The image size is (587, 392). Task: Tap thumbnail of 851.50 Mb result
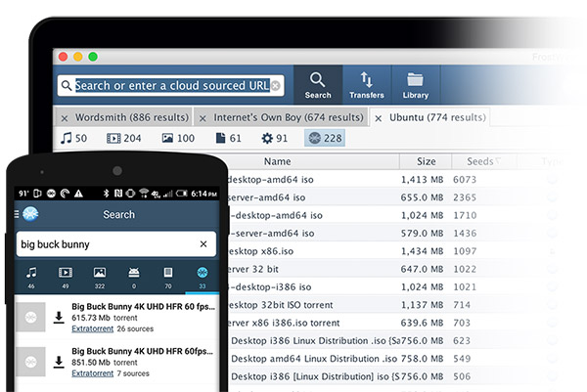(30, 362)
